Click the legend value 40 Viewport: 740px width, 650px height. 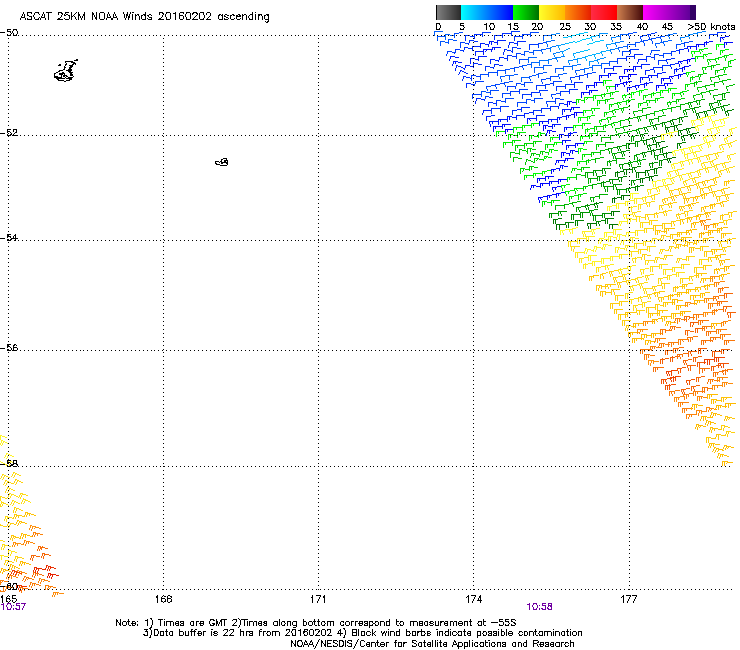click(x=642, y=27)
